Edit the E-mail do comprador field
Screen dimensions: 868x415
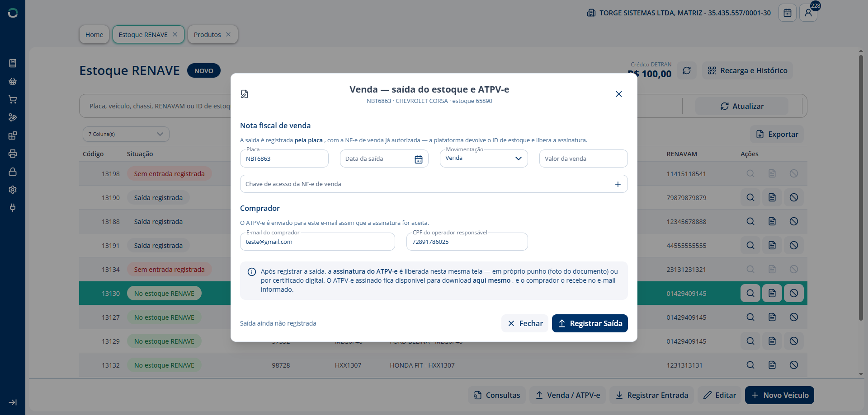(317, 242)
